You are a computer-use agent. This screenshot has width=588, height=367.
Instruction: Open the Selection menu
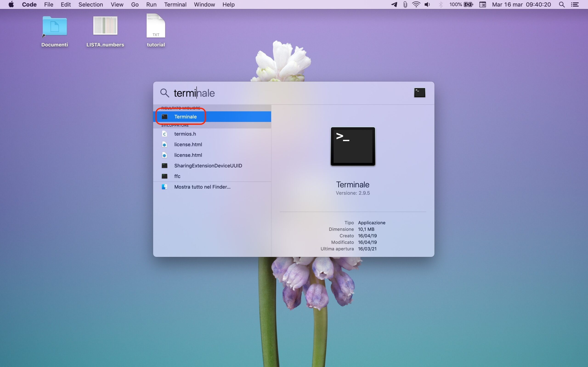click(x=90, y=5)
